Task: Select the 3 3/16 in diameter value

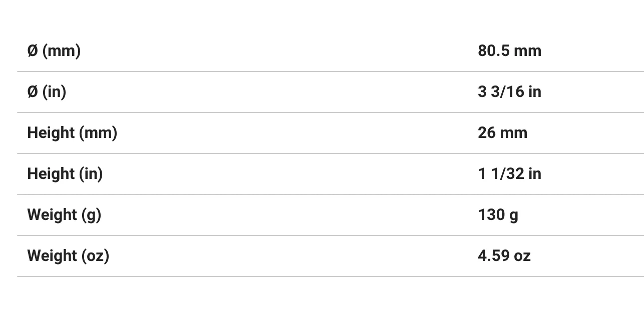Action: click(x=509, y=92)
